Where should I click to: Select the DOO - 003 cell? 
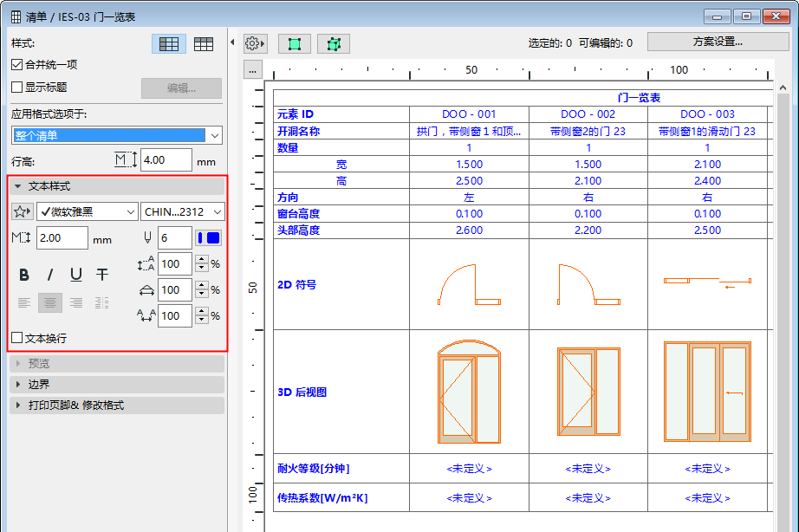coord(707,114)
